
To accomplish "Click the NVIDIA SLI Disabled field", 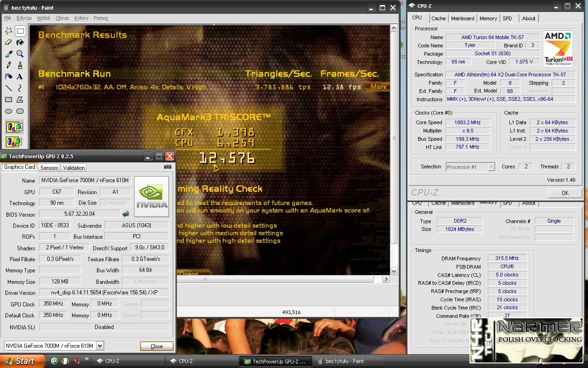I will pyautogui.click(x=104, y=327).
